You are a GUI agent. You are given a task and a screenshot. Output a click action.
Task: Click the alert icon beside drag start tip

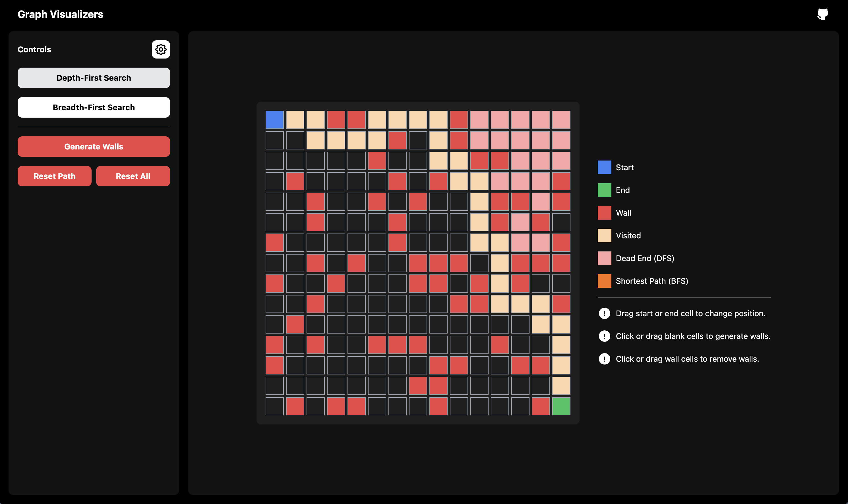point(604,313)
